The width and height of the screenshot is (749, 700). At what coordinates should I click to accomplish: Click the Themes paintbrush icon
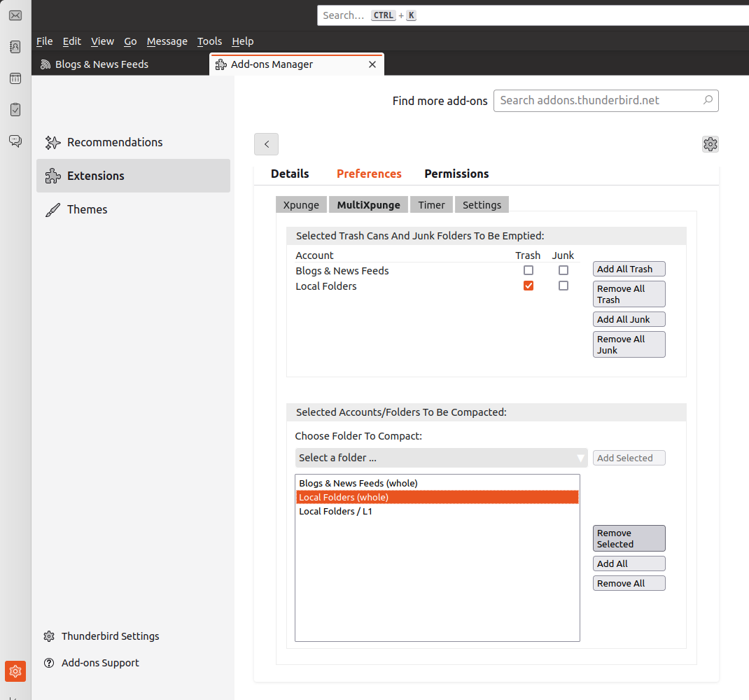52,209
